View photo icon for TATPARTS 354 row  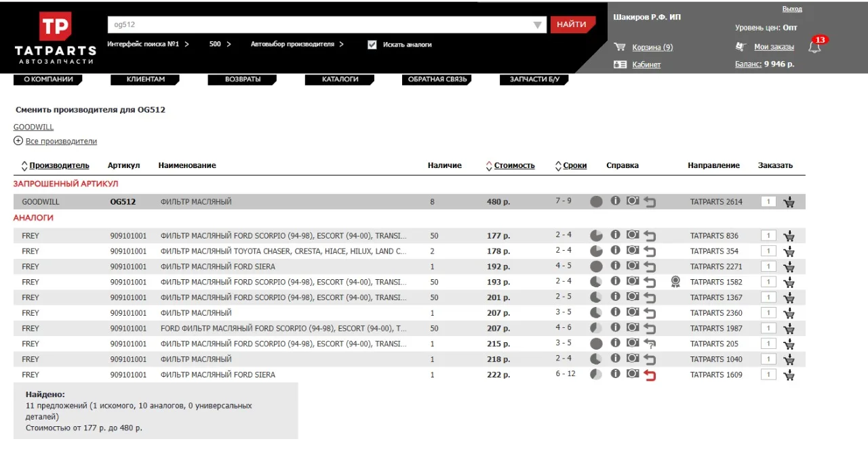pyautogui.click(x=633, y=250)
